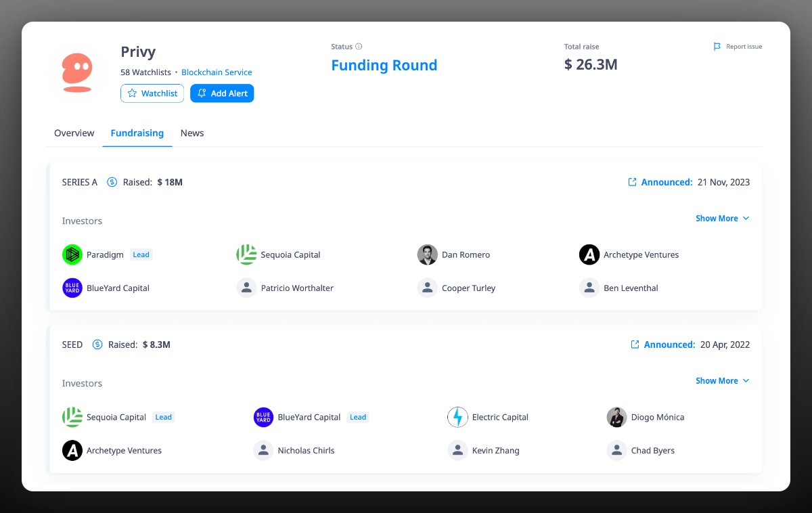Open the Series A announcement external link icon
Viewport: 812px width, 513px height.
coord(632,182)
